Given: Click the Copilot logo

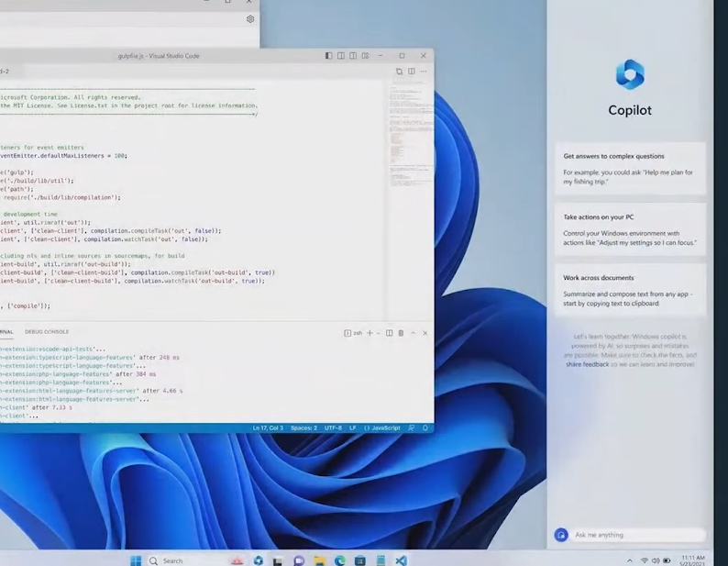Looking at the screenshot, I should click(x=630, y=74).
